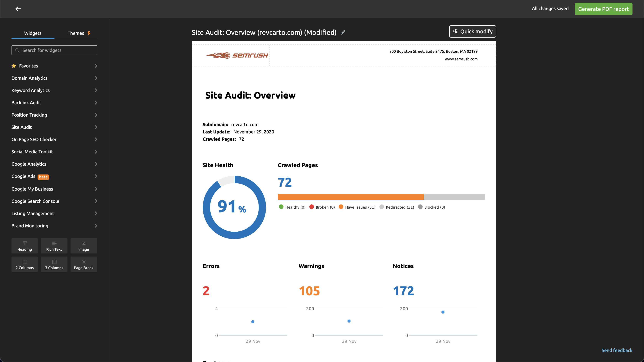Click the 2 Columns layout icon
The height and width of the screenshot is (362, 644).
click(24, 264)
